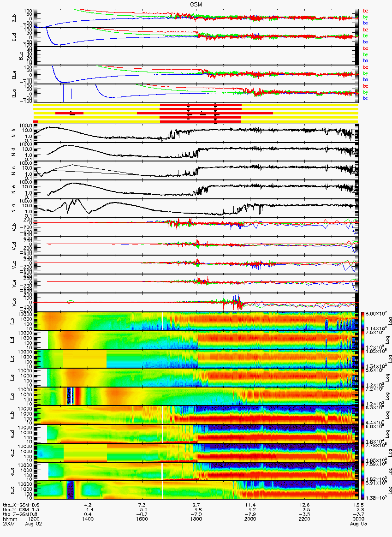Click the red bz legend of B_b panel
The width and height of the screenshot is (392, 537).
pos(365,11)
